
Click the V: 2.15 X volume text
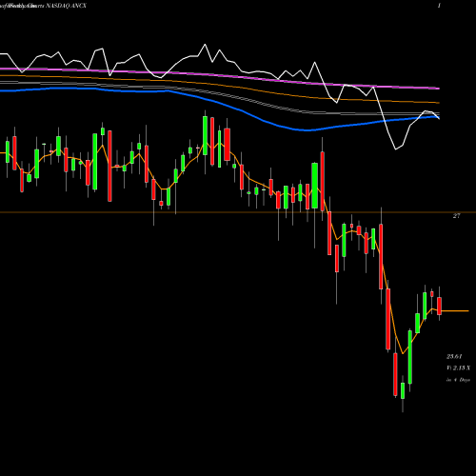point(459,368)
